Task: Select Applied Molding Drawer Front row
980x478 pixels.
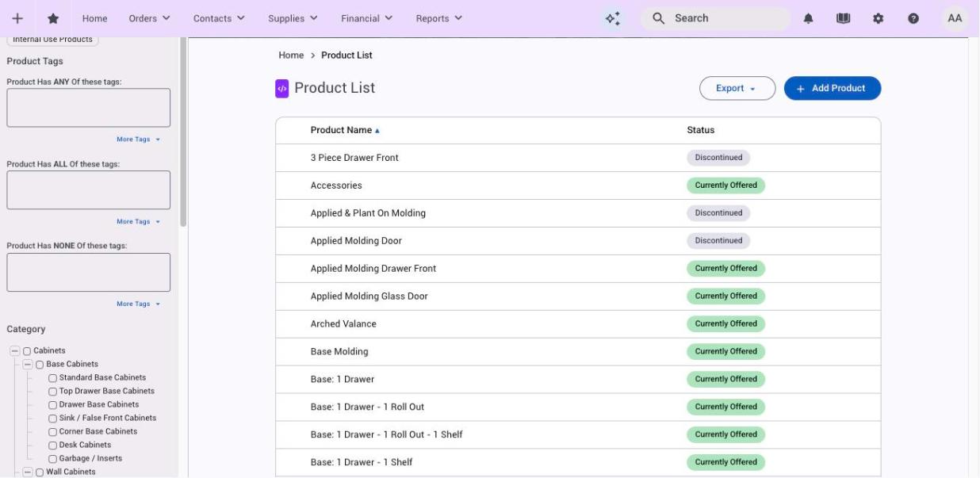Action: point(578,269)
